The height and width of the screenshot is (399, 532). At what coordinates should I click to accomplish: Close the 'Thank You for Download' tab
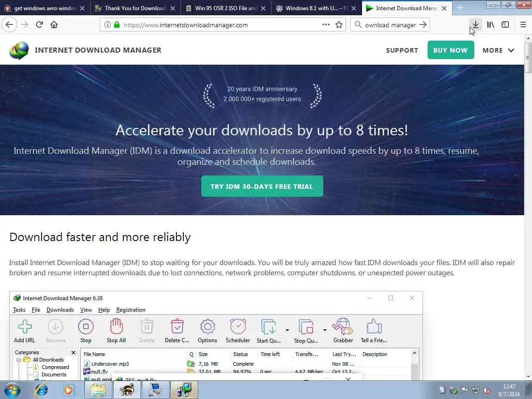point(173,8)
